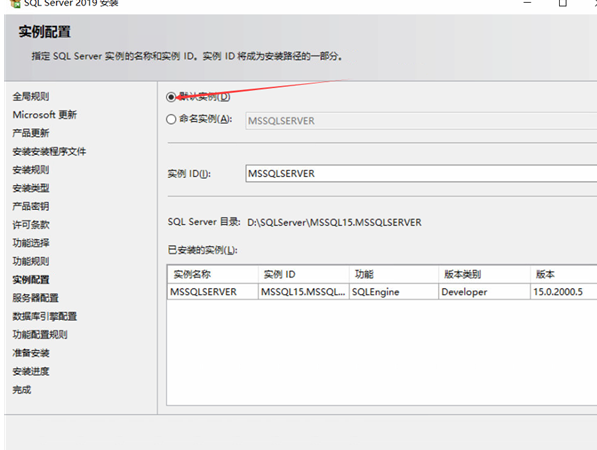Open 功能配置规则 step
This screenshot has width=597, height=450.
coord(40,335)
